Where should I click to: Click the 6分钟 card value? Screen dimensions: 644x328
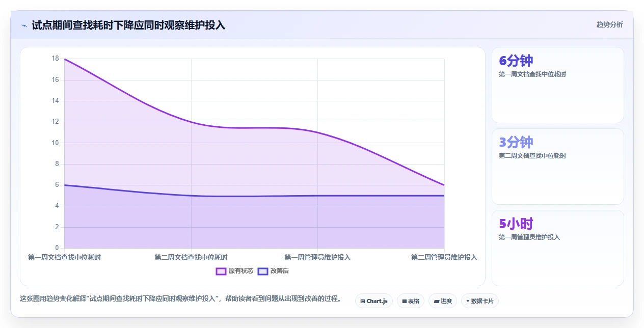coord(516,61)
